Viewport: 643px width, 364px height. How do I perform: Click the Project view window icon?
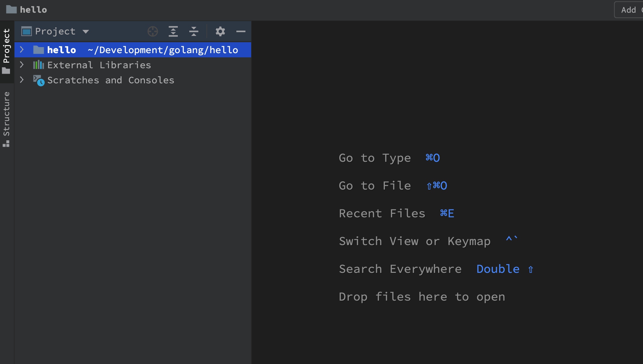click(27, 31)
